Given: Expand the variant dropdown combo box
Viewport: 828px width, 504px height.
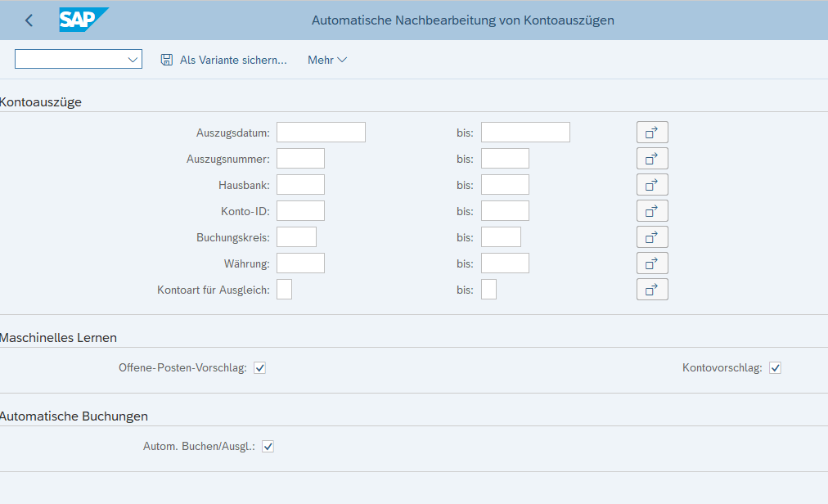Looking at the screenshot, I should pos(133,60).
